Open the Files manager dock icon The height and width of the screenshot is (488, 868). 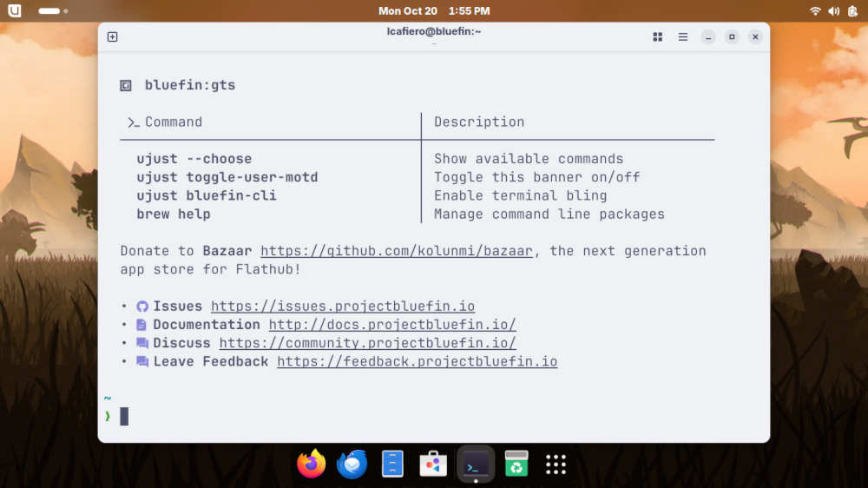[x=393, y=465]
